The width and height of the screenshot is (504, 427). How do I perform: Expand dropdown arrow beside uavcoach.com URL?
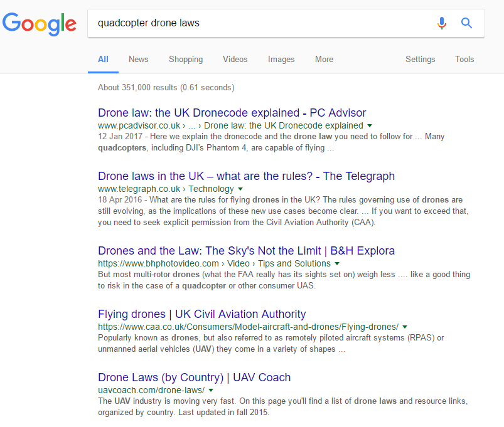coord(211,390)
